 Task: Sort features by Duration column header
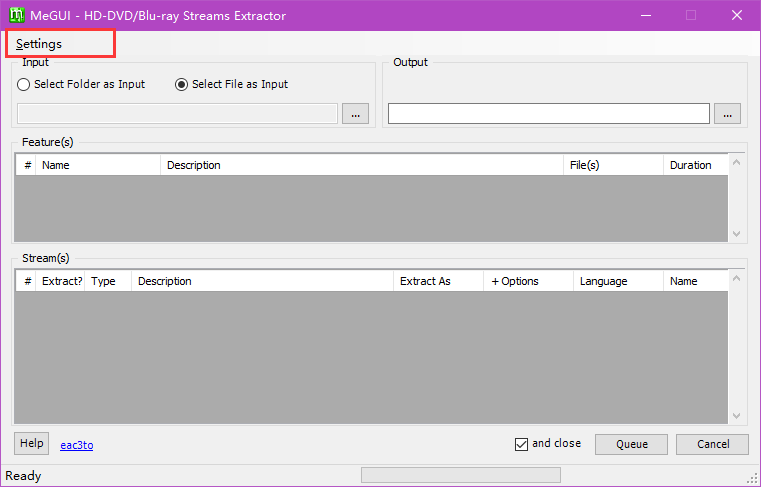691,165
